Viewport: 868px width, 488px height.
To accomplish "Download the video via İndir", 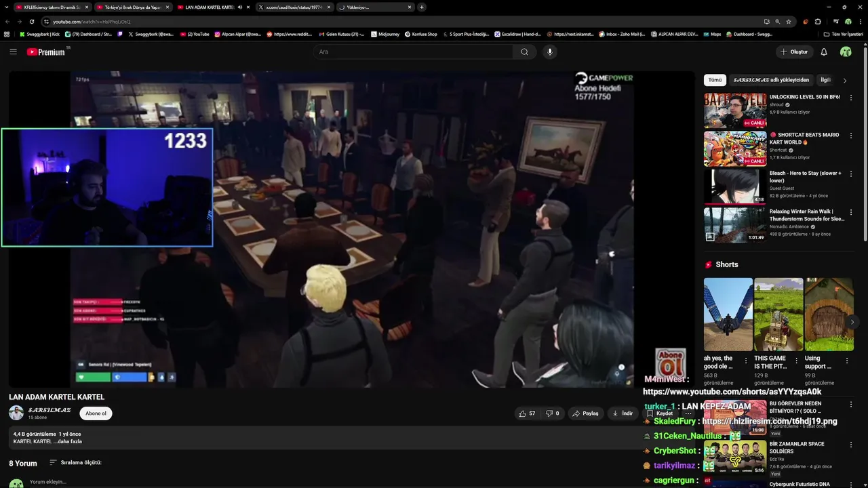I will (623, 413).
